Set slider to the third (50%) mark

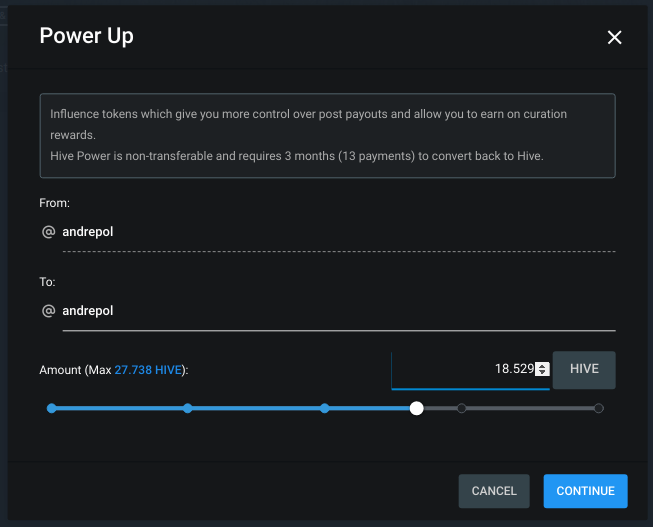click(x=325, y=408)
